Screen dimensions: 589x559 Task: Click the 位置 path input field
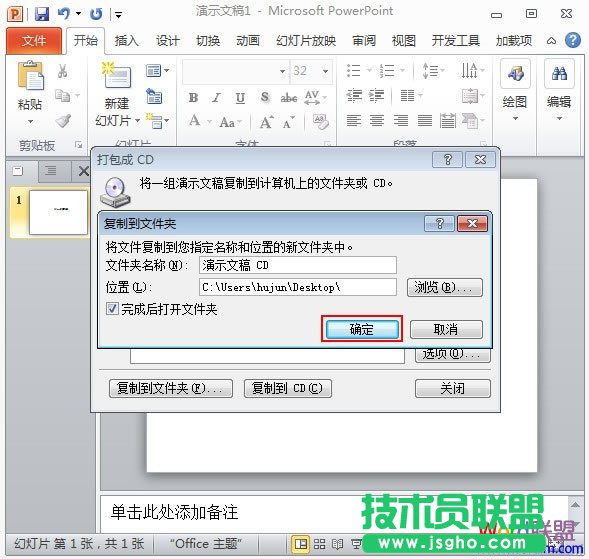(x=298, y=287)
